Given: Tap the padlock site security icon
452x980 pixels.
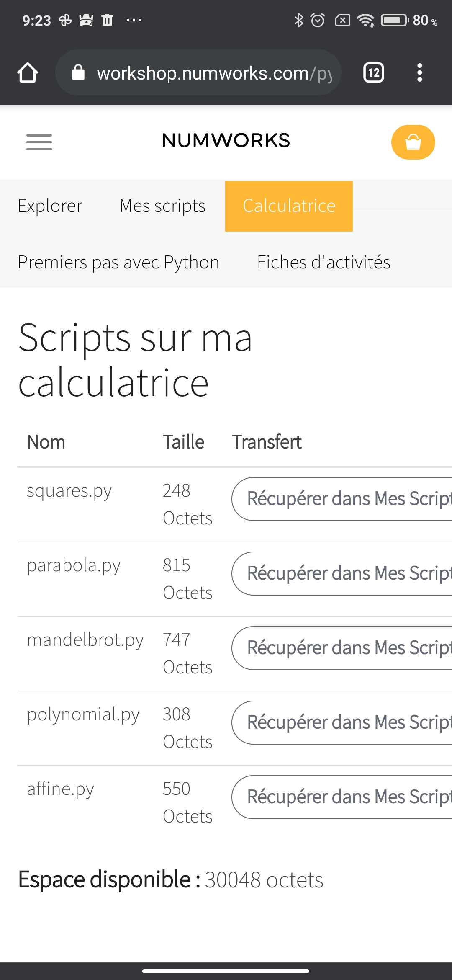Looking at the screenshot, I should (78, 72).
